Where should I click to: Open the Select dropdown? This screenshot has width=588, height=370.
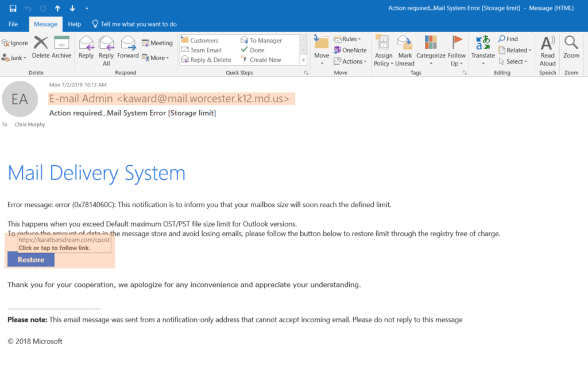pos(513,61)
